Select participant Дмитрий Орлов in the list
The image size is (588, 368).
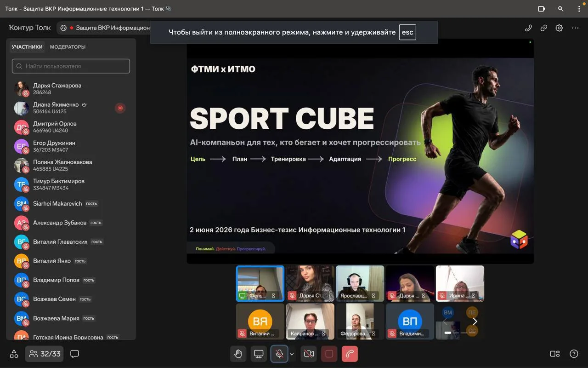[x=71, y=127]
